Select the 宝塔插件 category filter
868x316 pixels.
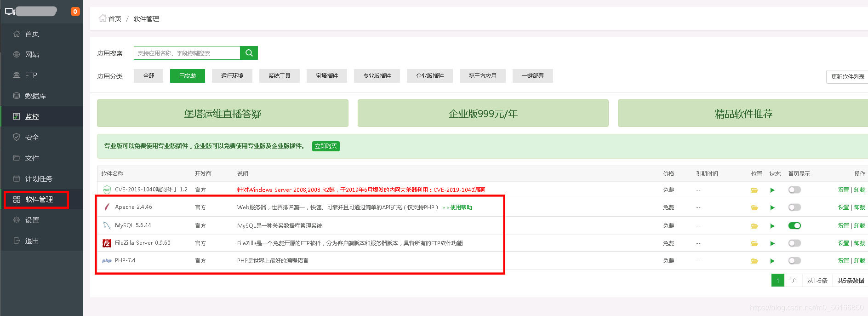click(x=327, y=76)
